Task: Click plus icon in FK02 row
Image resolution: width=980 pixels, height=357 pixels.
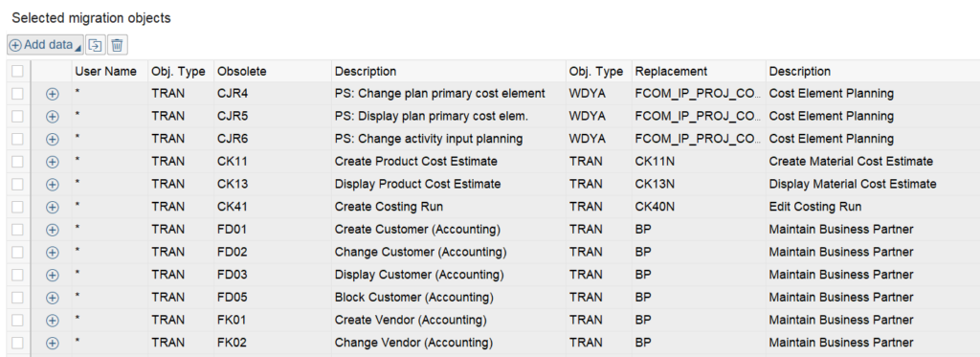Action: 53,343
